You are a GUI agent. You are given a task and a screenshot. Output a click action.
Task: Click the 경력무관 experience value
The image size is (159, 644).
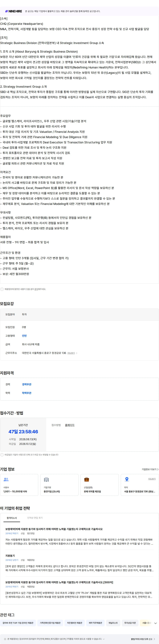click(26, 384)
